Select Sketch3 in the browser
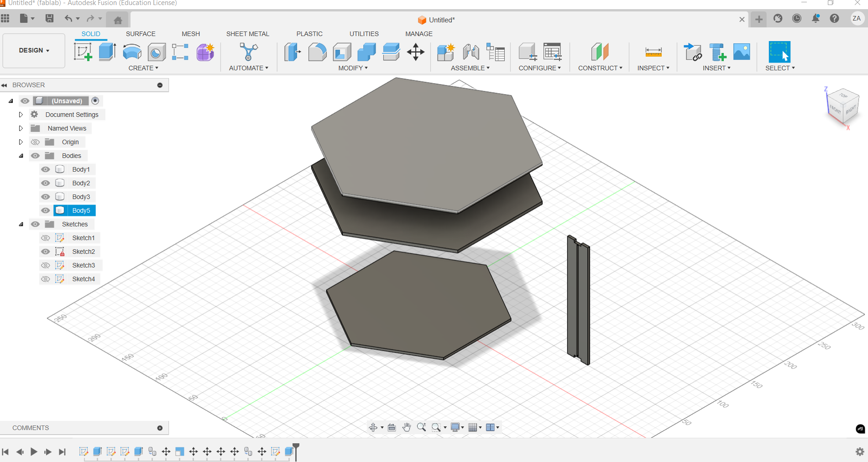This screenshot has width=868, height=462. (x=84, y=265)
